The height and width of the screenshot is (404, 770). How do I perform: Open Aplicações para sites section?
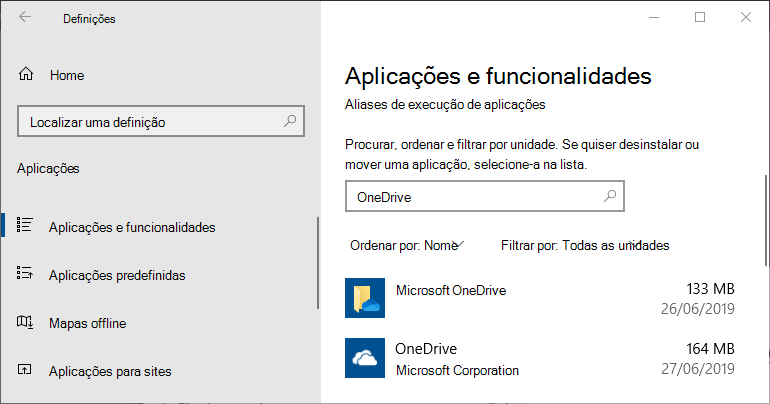pos(110,372)
